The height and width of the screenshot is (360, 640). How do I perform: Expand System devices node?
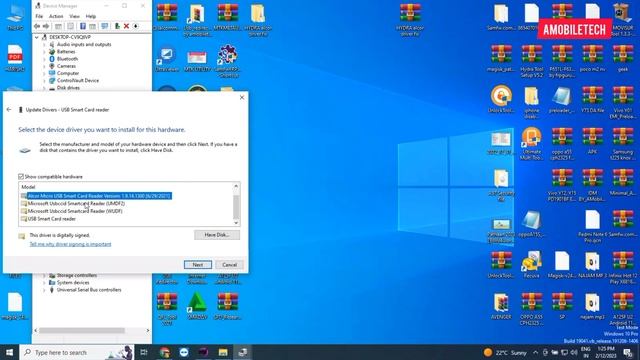[44, 283]
